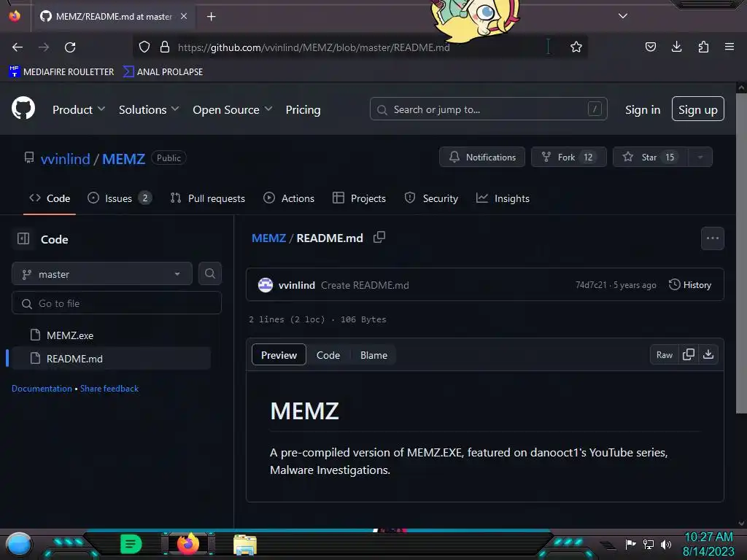Switch to the Preview view
This screenshot has width=747, height=560.
279,355
